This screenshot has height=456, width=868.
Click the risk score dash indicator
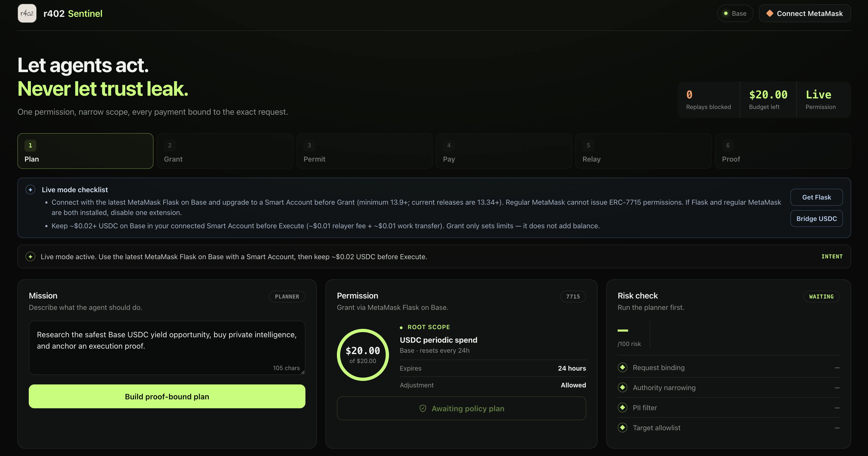point(623,330)
